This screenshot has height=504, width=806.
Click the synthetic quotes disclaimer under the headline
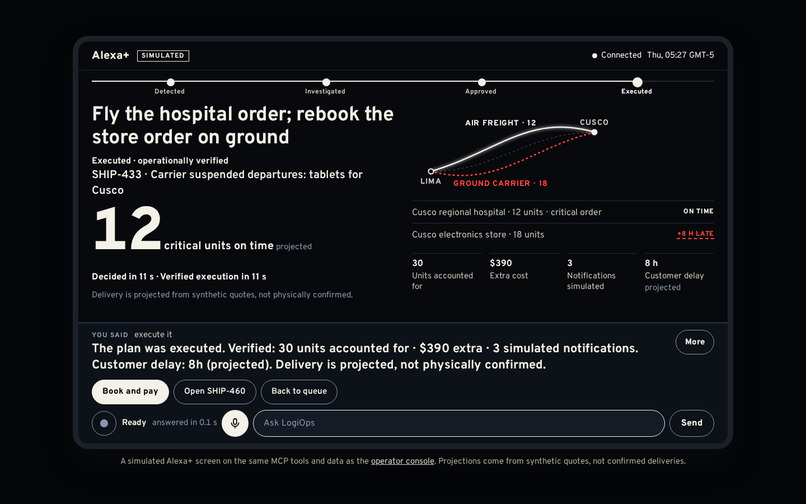click(x=222, y=295)
